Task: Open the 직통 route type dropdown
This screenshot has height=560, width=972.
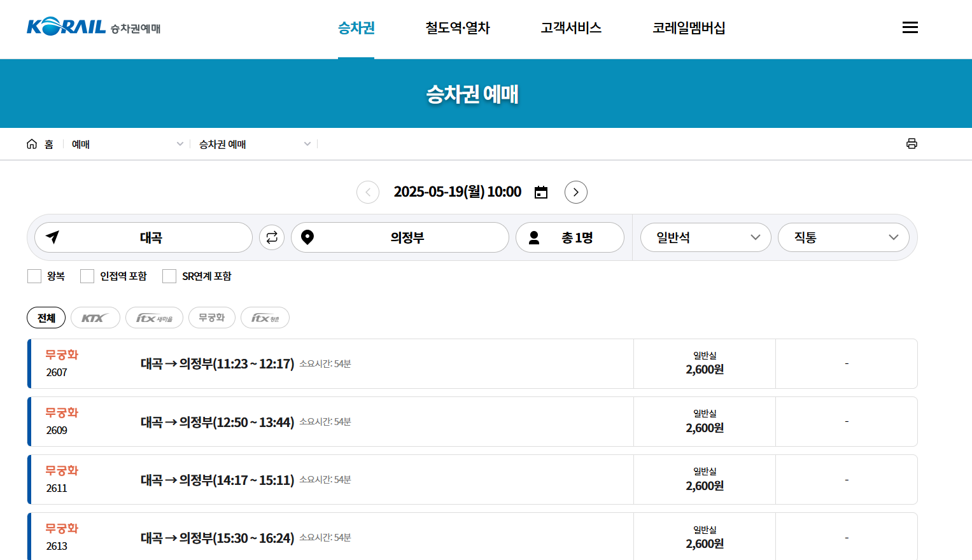Action: [x=843, y=237]
